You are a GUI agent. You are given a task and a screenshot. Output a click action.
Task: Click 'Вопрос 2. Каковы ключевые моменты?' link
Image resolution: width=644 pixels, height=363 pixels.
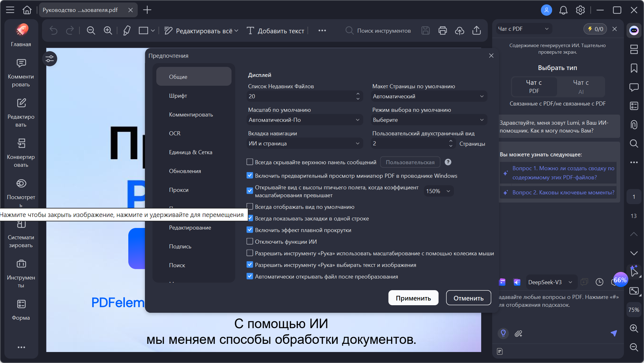pos(563,192)
